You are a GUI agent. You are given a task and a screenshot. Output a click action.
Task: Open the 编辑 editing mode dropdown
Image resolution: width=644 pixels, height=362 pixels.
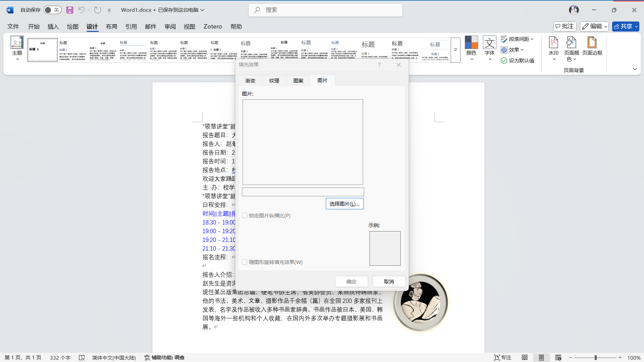pos(594,27)
